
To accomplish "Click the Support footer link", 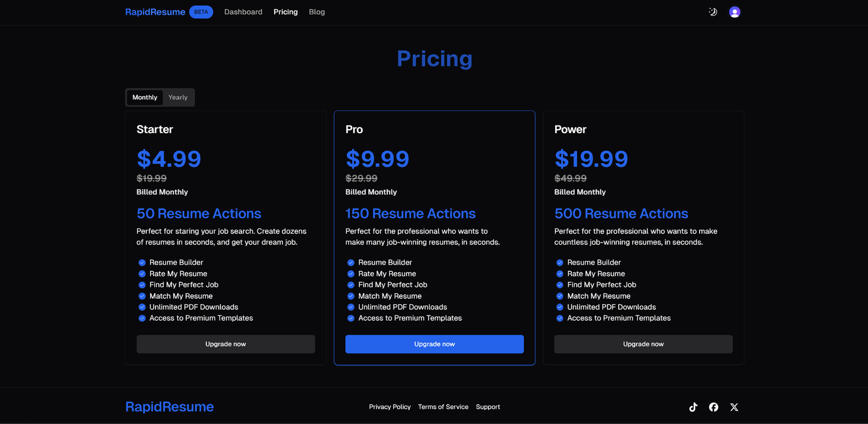I will coord(488,407).
